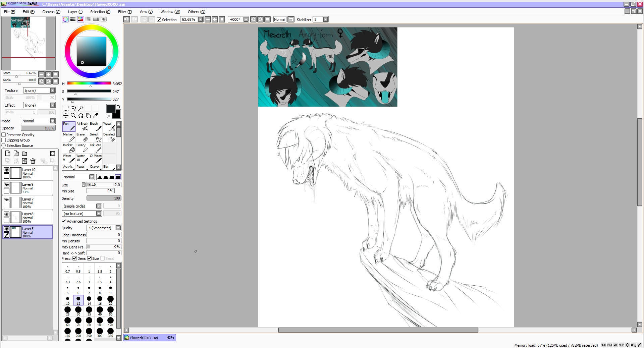This screenshot has width=644, height=348.
Task: Open the Window menu
Action: point(170,12)
